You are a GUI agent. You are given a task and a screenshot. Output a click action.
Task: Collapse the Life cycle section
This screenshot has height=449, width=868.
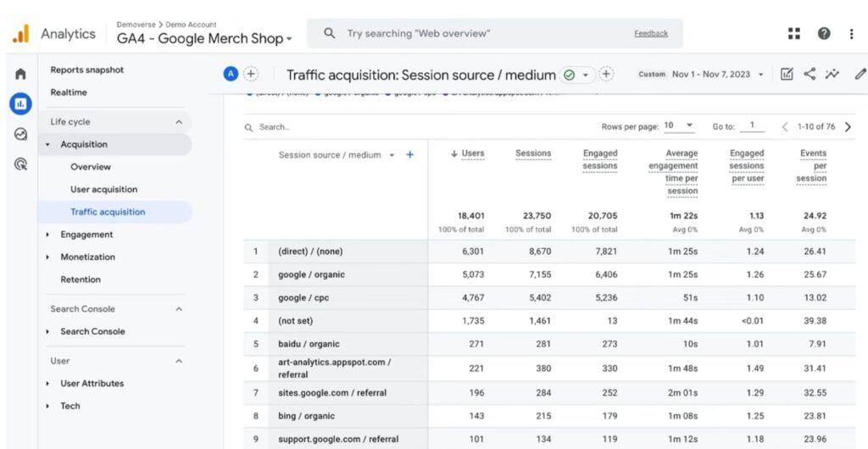pyautogui.click(x=179, y=122)
